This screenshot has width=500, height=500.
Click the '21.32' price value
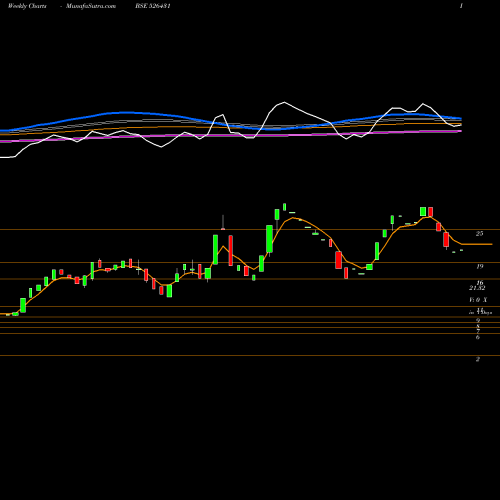(477, 288)
